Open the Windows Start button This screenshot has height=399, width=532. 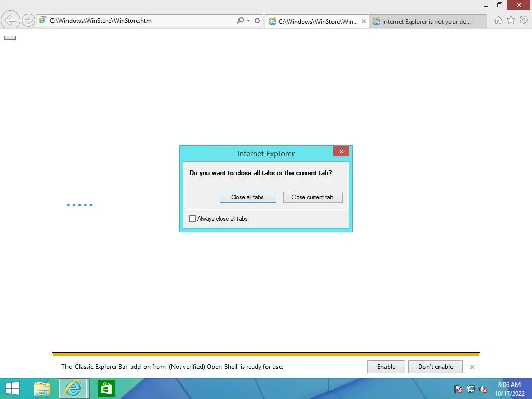(12, 389)
